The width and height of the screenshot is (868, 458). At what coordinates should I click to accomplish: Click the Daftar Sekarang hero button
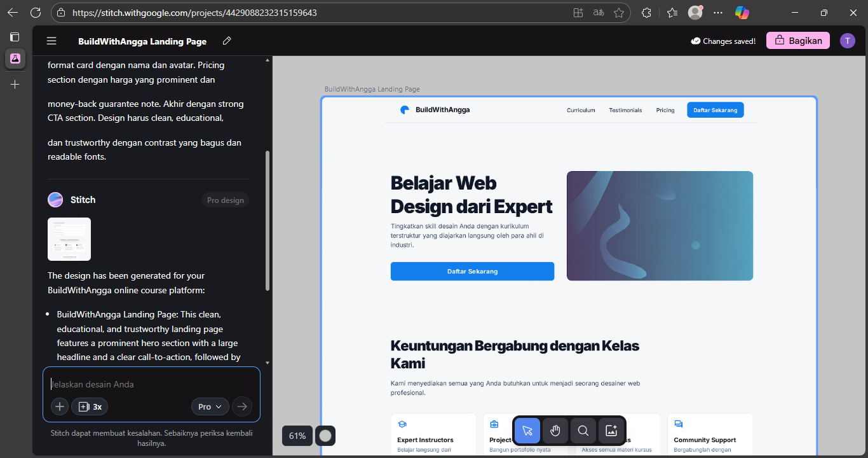coord(472,271)
